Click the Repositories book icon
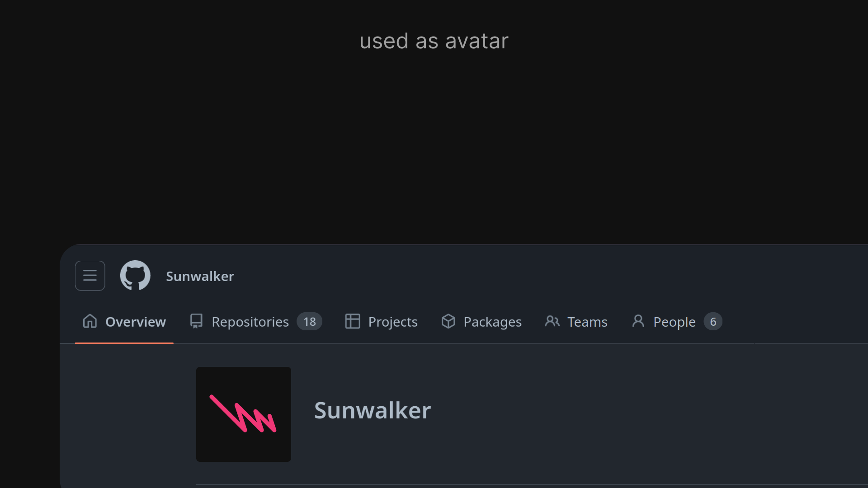Image resolution: width=868 pixels, height=488 pixels. [196, 321]
